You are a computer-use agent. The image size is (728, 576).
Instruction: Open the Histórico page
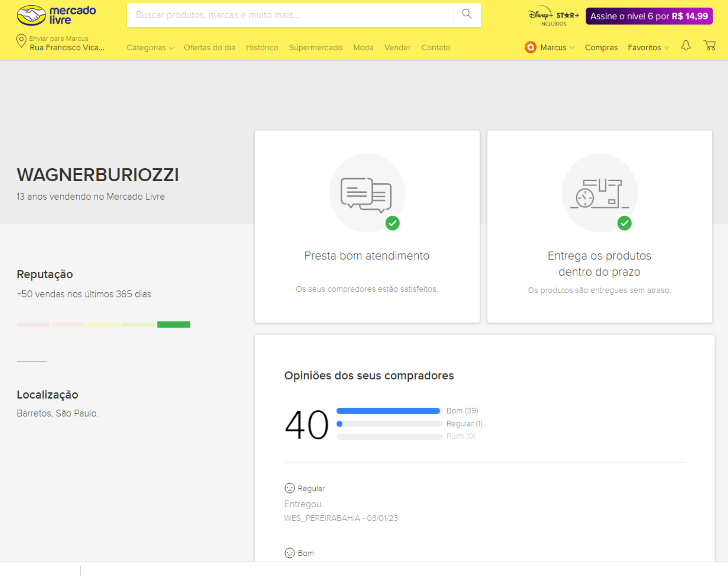[262, 48]
